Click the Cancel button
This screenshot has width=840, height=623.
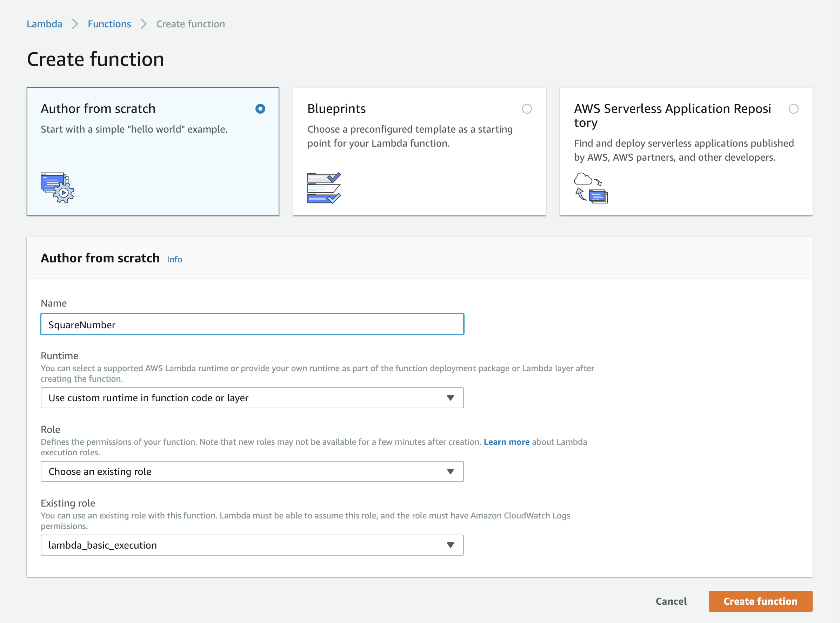pos(671,601)
